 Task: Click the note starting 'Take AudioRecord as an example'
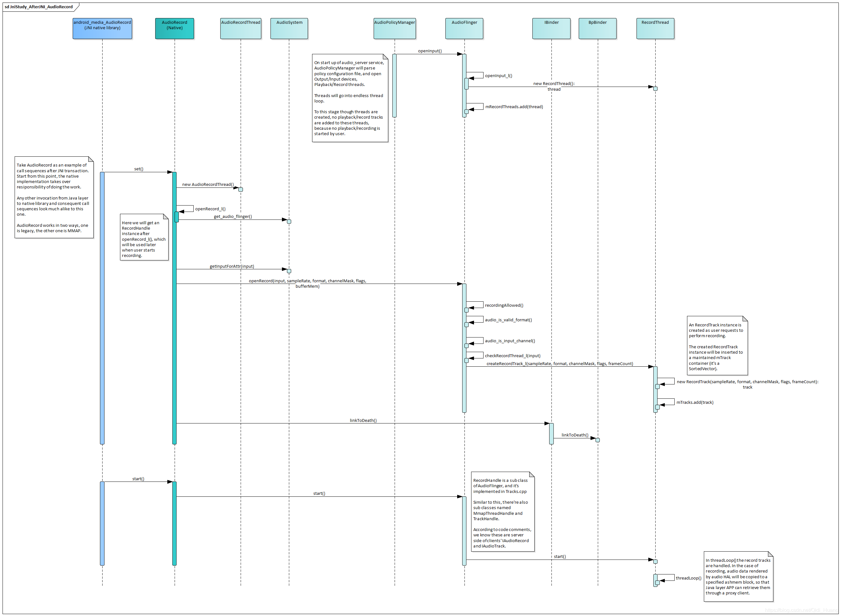click(x=53, y=198)
